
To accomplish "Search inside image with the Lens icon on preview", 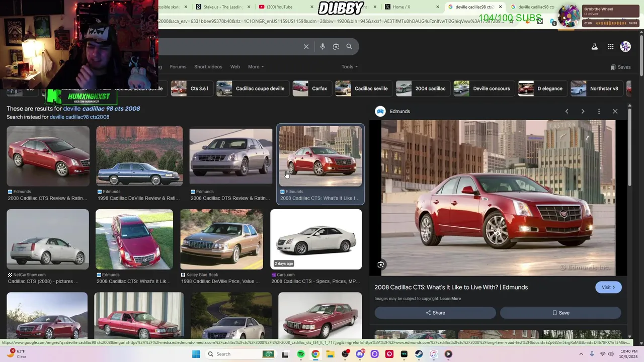I will pos(381,264).
